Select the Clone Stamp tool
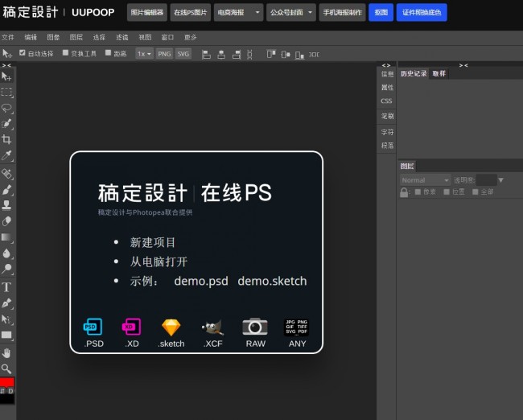The width and height of the screenshot is (523, 420). tap(6, 205)
